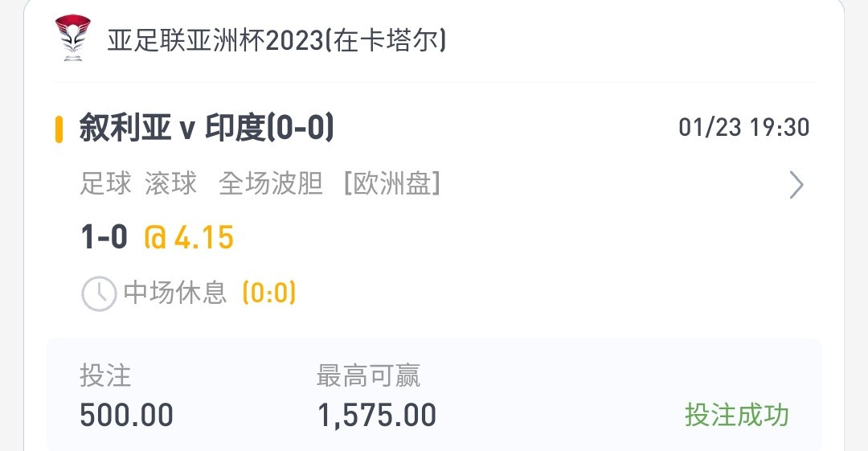The height and width of the screenshot is (451, 868).
Task: Click the 足球 sport label
Action: tap(106, 183)
